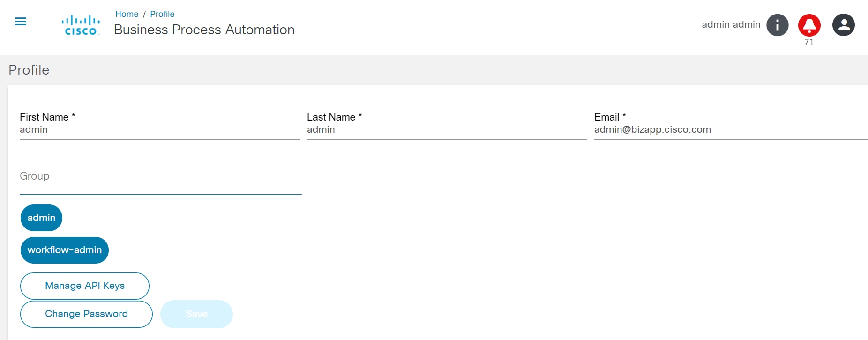Click the Business Process Automation title
The height and width of the screenshot is (340, 868).
[x=204, y=30]
